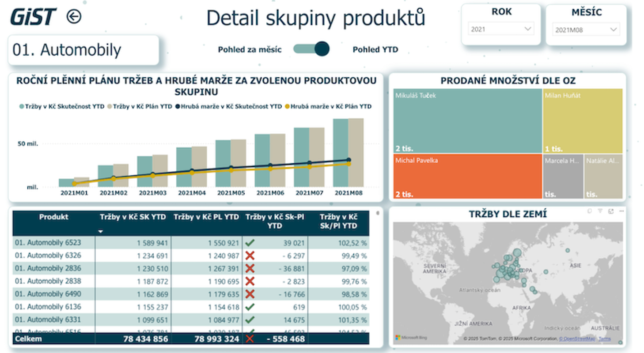Image resolution: width=644 pixels, height=353 pixels.
Task: Click the green checkmark in Automobily 6523 row
Action: pos(250,243)
